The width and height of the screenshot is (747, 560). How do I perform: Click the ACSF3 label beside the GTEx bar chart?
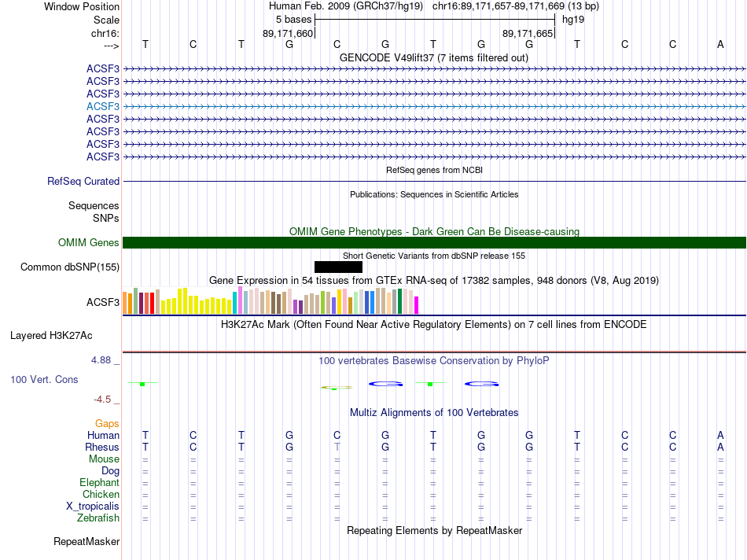point(103,302)
